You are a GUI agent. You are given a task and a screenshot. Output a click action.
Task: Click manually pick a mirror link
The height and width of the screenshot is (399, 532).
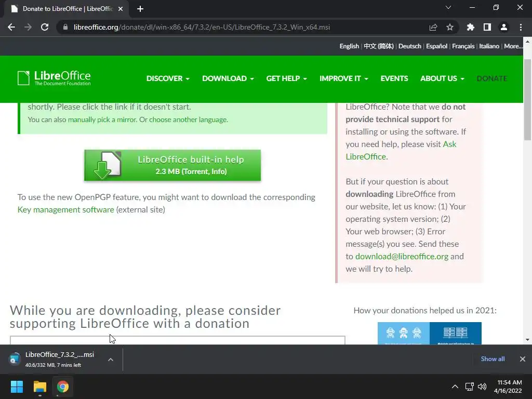[x=102, y=119]
